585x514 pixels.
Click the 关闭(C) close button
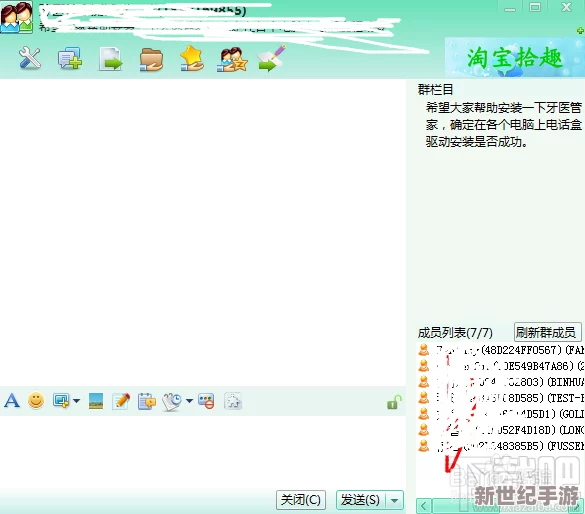click(x=301, y=500)
